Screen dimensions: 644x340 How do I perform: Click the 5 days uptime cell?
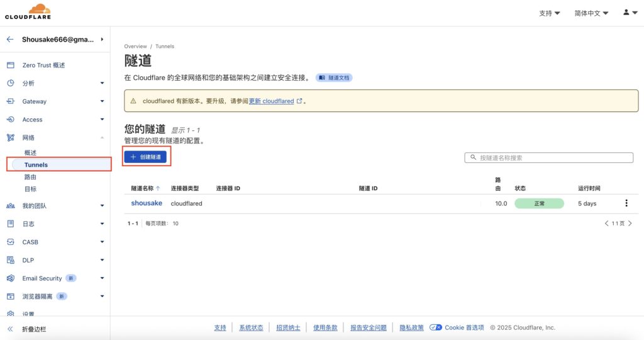587,203
